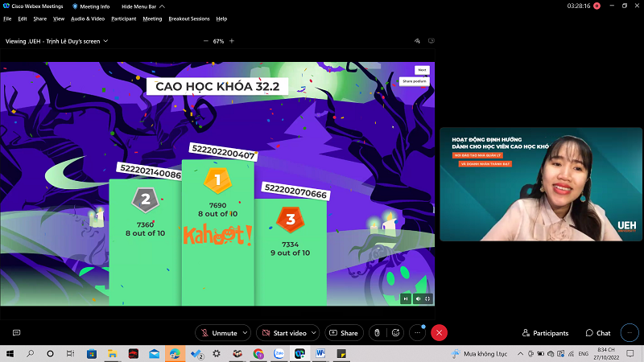Unmute the microphone

219,333
